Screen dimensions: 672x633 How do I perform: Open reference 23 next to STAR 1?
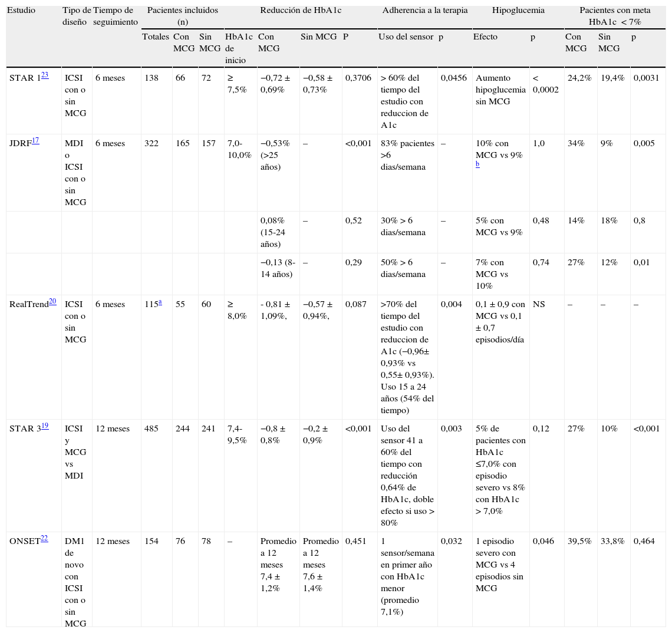(45, 75)
